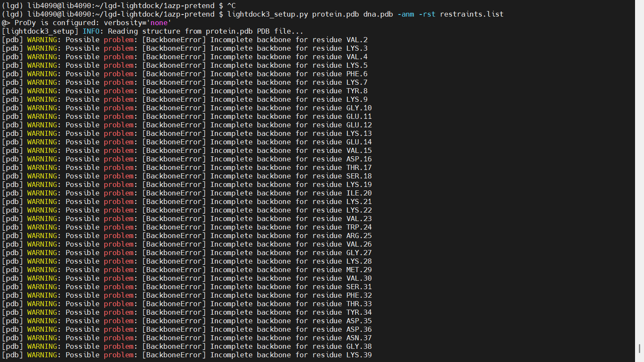
Task: Click residue 'LYS.7' text
Action: pos(357,82)
